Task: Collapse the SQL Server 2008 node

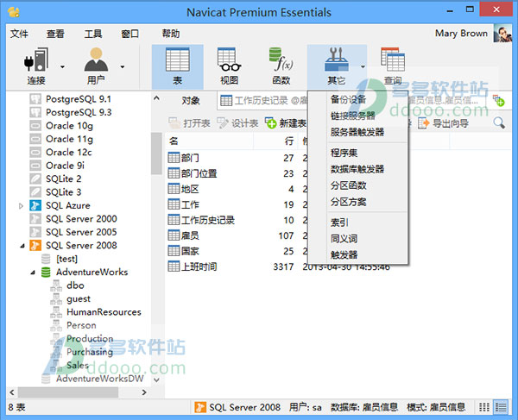Action: tap(22, 246)
